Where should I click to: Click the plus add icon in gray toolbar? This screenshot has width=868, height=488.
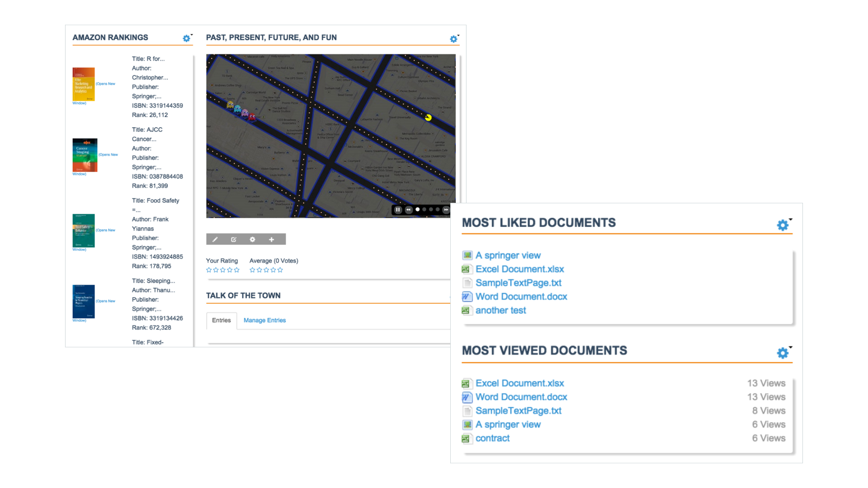272,239
